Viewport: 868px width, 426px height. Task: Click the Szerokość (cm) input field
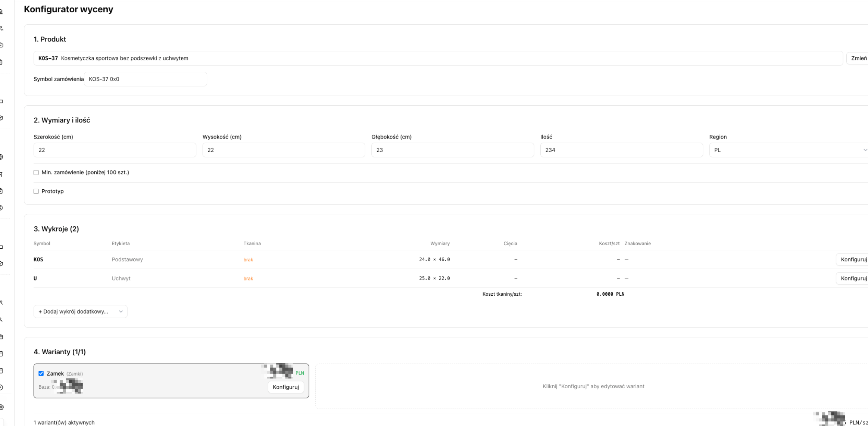click(x=115, y=150)
